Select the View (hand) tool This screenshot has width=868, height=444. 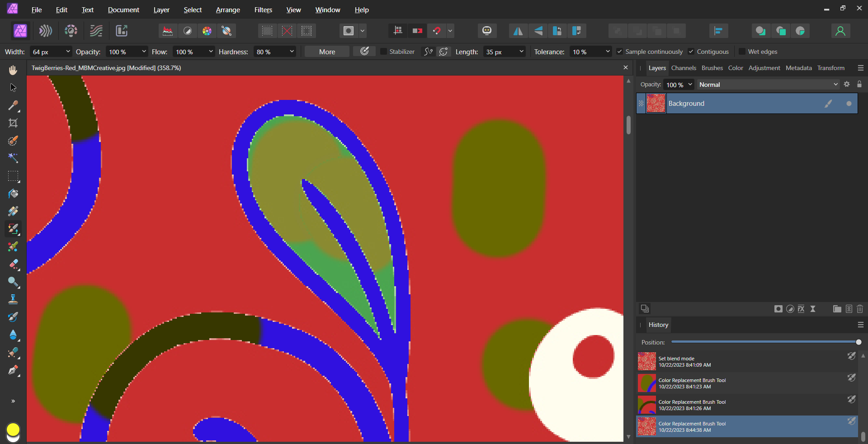pos(13,70)
